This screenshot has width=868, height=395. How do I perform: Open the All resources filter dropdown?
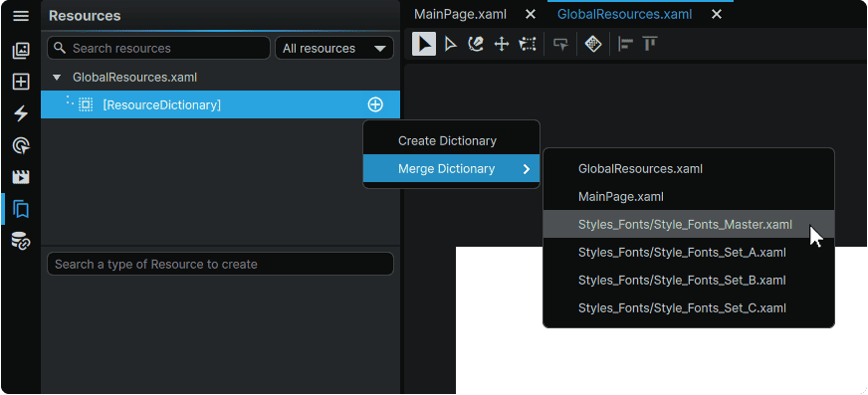334,48
